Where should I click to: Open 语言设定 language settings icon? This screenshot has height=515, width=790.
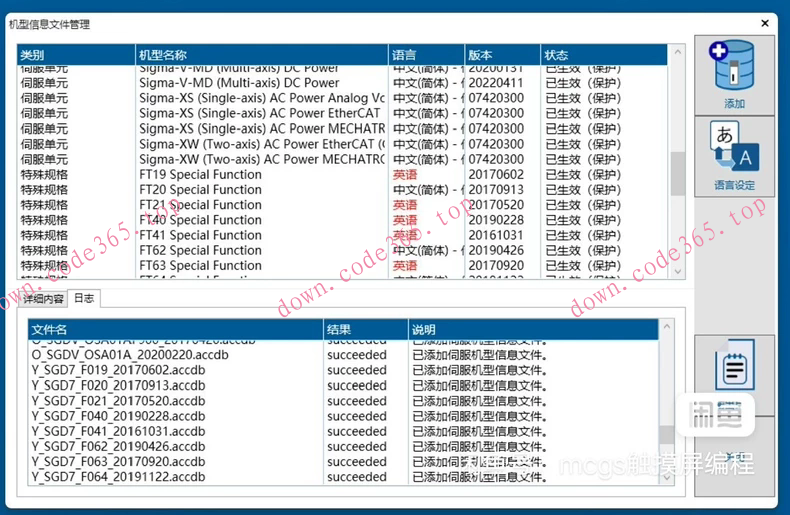click(734, 157)
